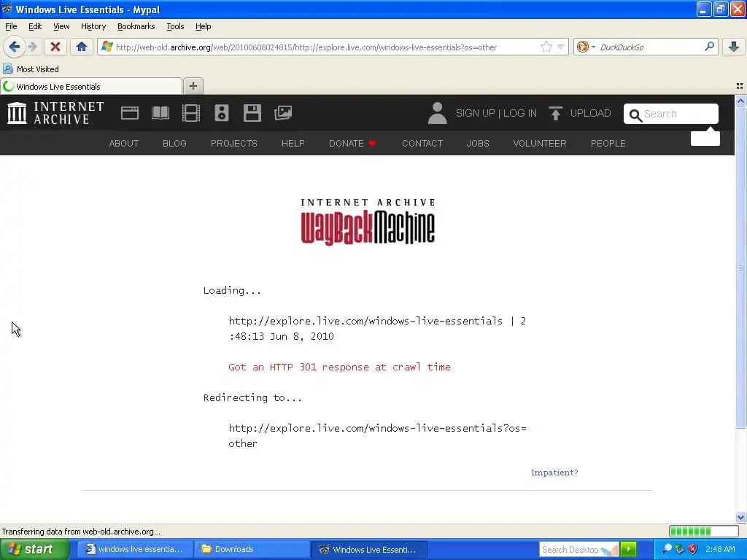Viewport: 747px width, 560px height.
Task: Bookmark this page with the star icon
Action: point(546,47)
